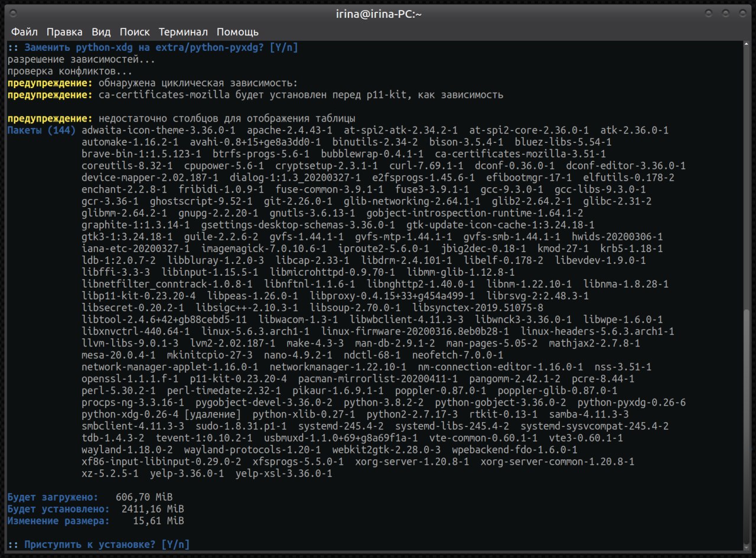The image size is (756, 558).
Task: Click 'sudo-1.8.31.p1-1' package name
Action: pyautogui.click(x=241, y=425)
